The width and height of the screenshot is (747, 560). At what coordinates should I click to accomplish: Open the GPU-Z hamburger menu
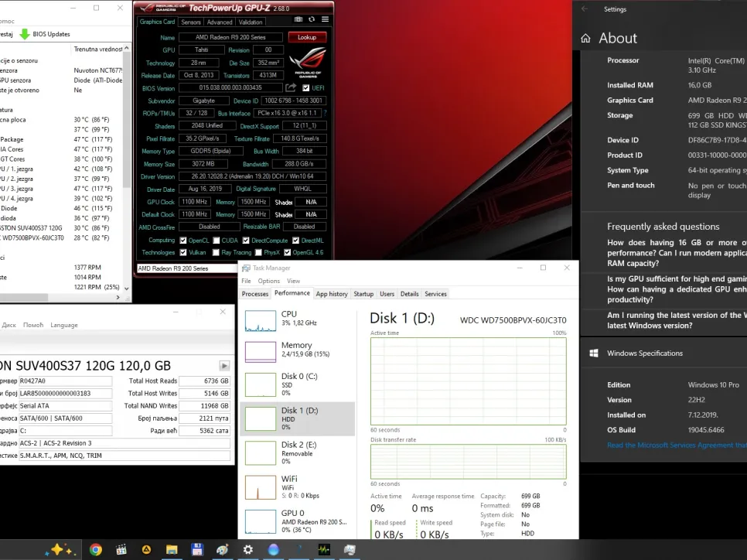point(324,19)
